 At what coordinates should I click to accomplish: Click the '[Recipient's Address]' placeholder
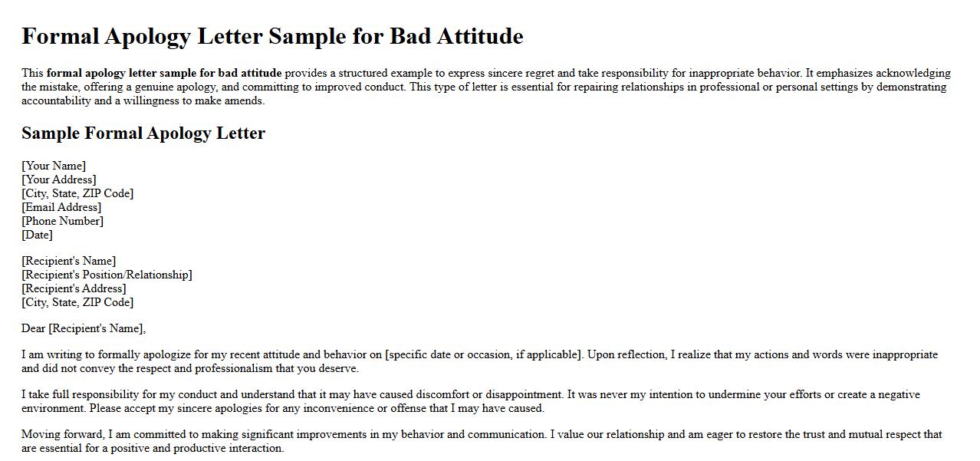pyautogui.click(x=74, y=288)
